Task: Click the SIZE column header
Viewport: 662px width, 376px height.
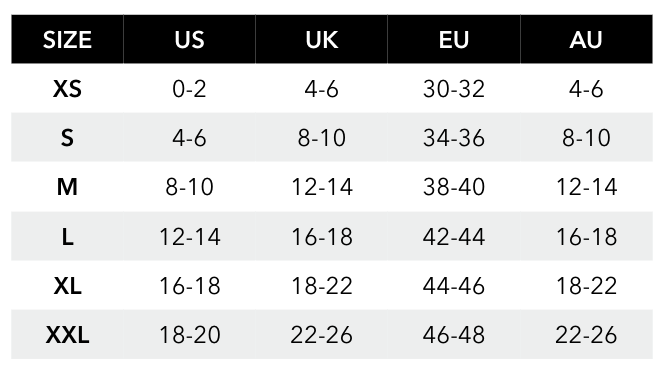Action: (x=67, y=40)
